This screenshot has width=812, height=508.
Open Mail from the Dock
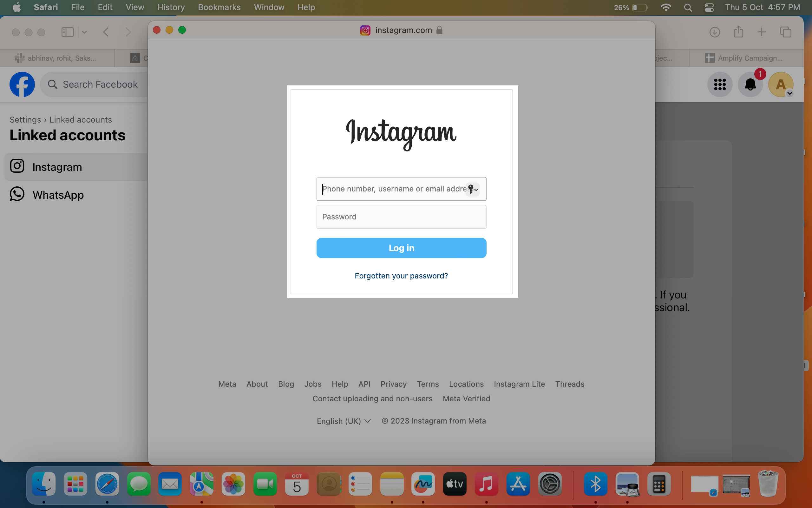coord(170,484)
